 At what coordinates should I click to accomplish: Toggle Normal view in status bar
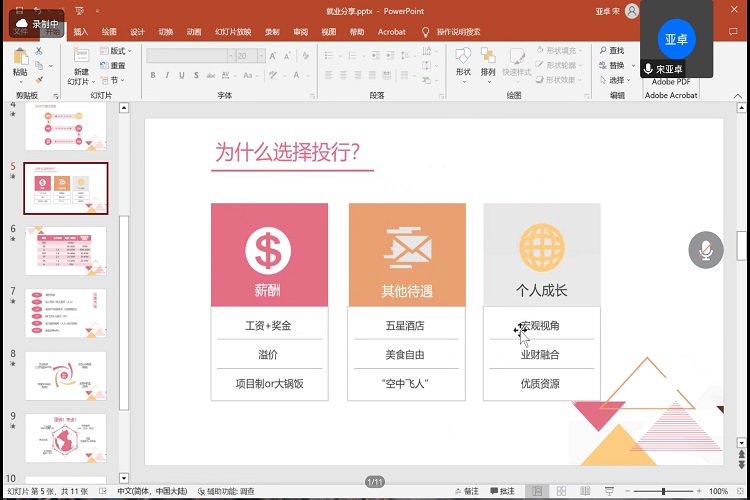point(537,491)
